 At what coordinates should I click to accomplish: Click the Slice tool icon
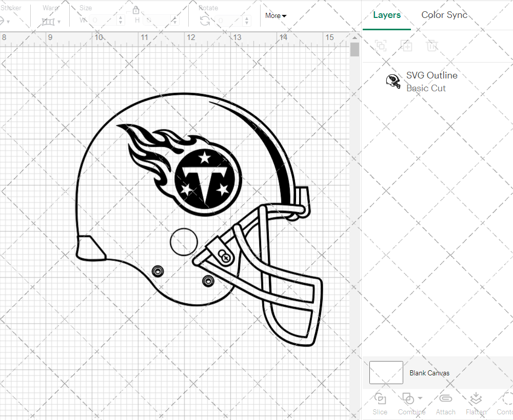(x=380, y=399)
